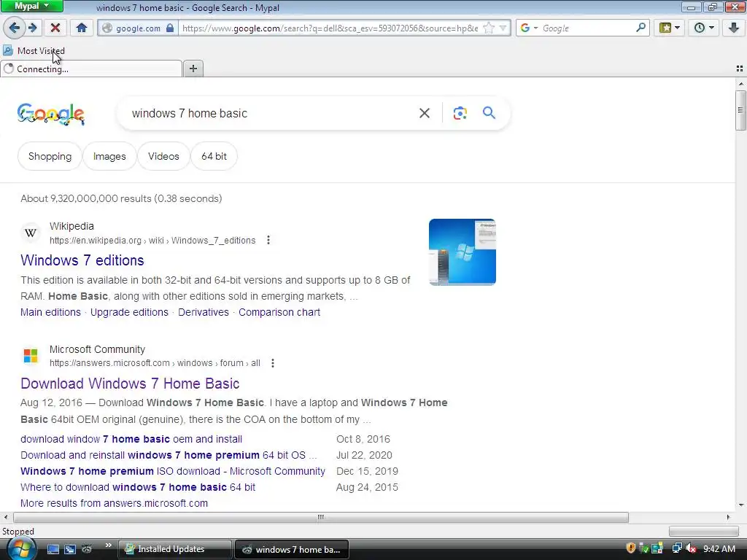Open Where to download windows 7 home basic

coord(138,487)
